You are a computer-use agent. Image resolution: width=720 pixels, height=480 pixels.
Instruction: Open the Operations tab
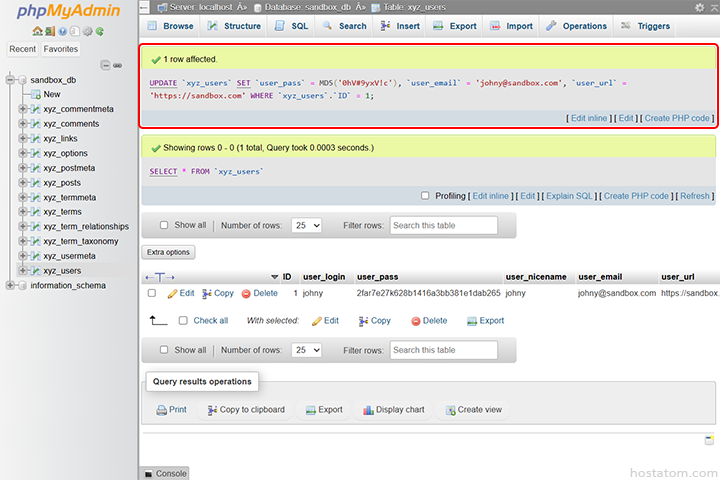pyautogui.click(x=576, y=26)
